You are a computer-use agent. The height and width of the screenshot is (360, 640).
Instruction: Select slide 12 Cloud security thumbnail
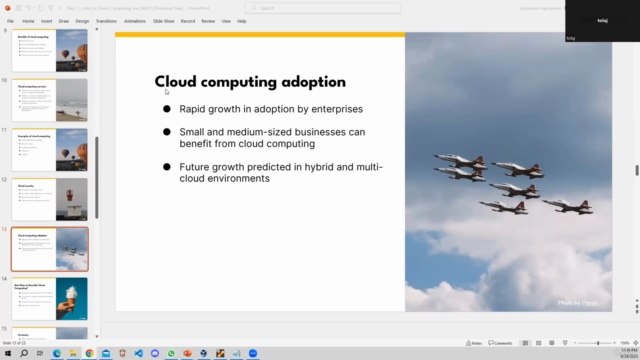click(x=50, y=199)
